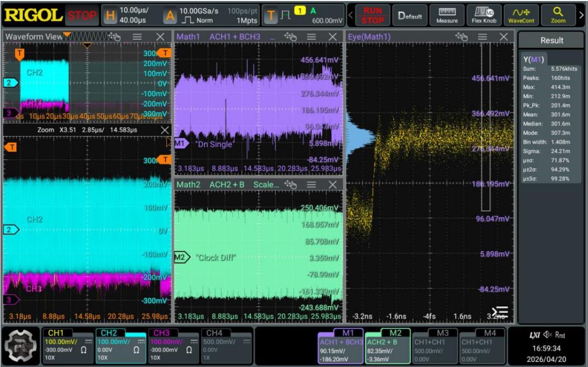Open the horizontal timebase H settings
The width and height of the screenshot is (588, 367).
131,15
